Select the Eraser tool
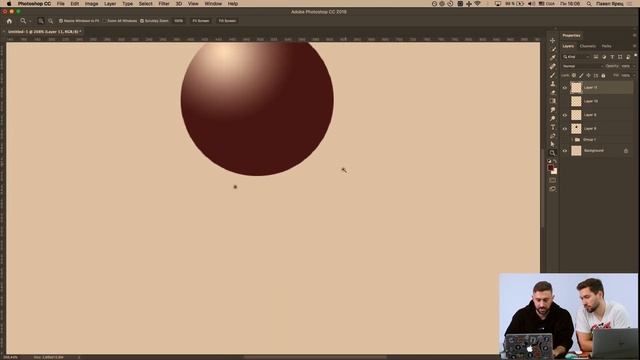 tap(553, 92)
